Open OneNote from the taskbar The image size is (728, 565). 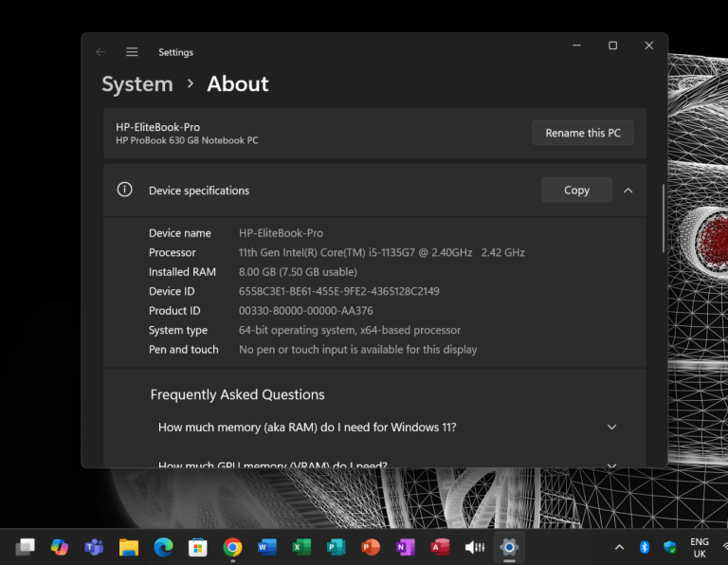pos(405,547)
